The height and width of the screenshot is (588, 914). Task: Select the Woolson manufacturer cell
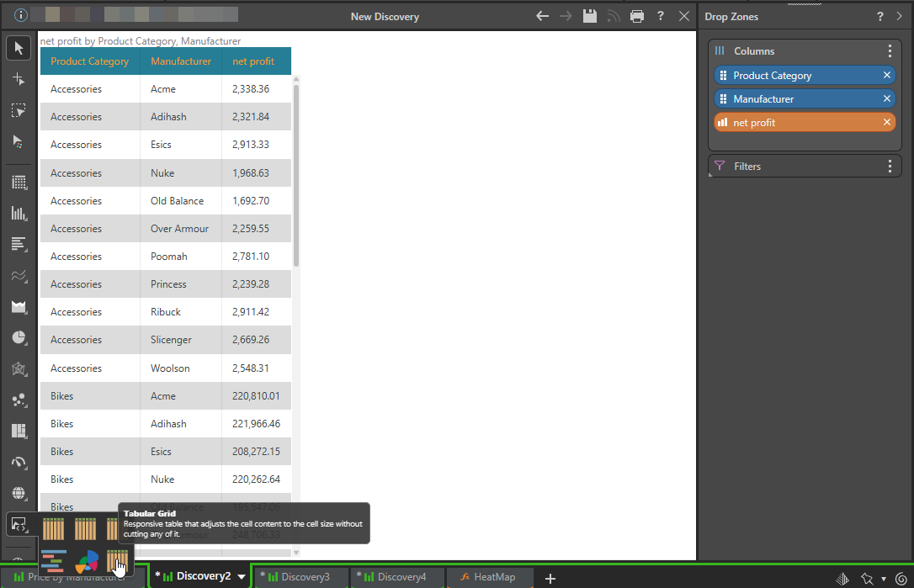[x=181, y=368]
